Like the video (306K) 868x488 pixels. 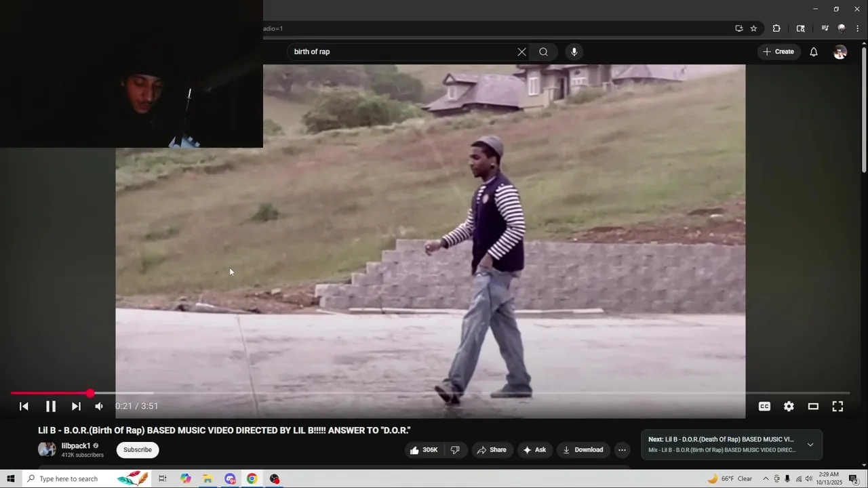click(424, 450)
